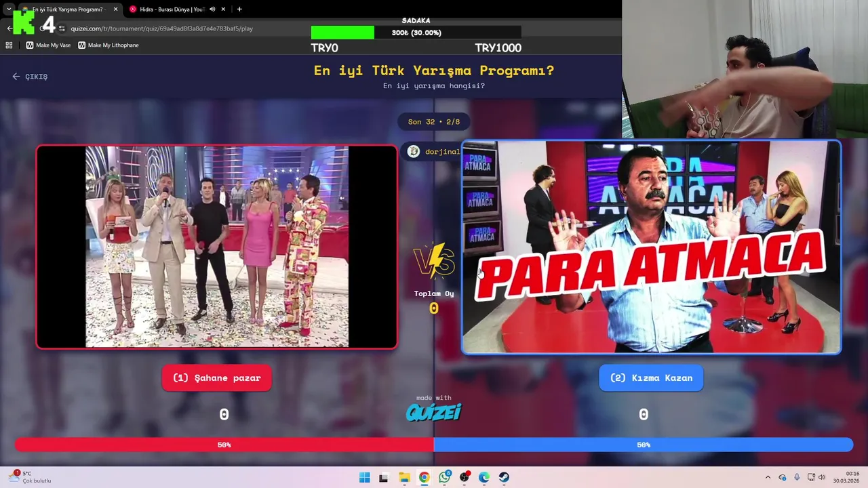
Task: Open OBS Studio from the taskbar
Action: coord(465,477)
